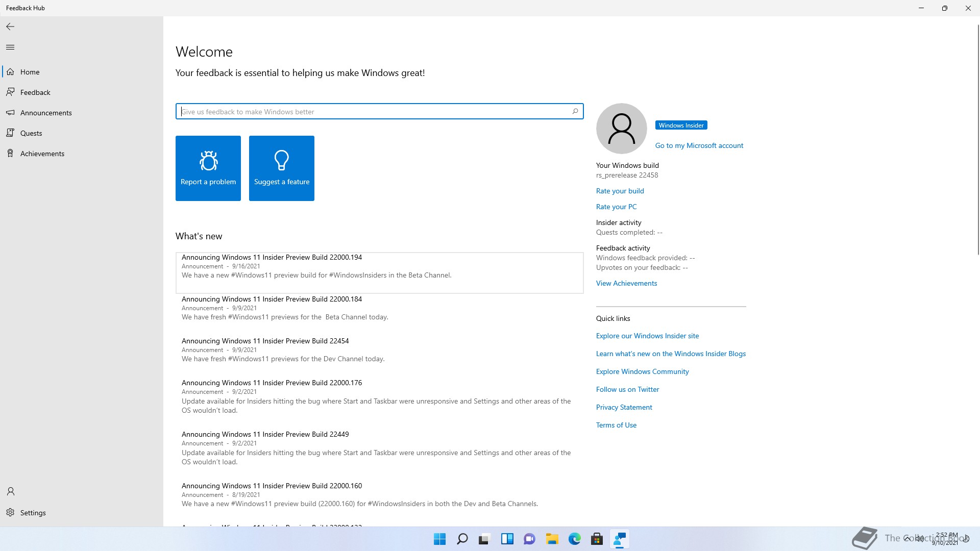
Task: Open the Settings gear icon
Action: click(x=10, y=513)
